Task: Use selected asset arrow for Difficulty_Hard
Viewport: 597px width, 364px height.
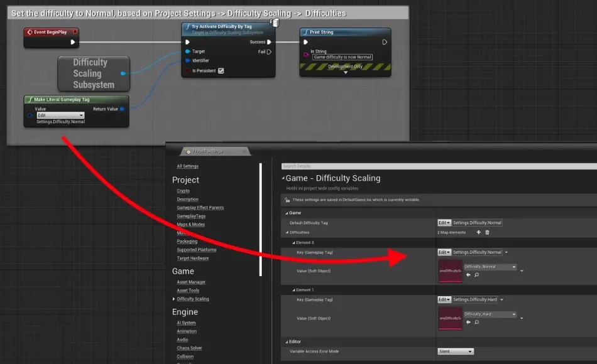Action: (x=468, y=322)
